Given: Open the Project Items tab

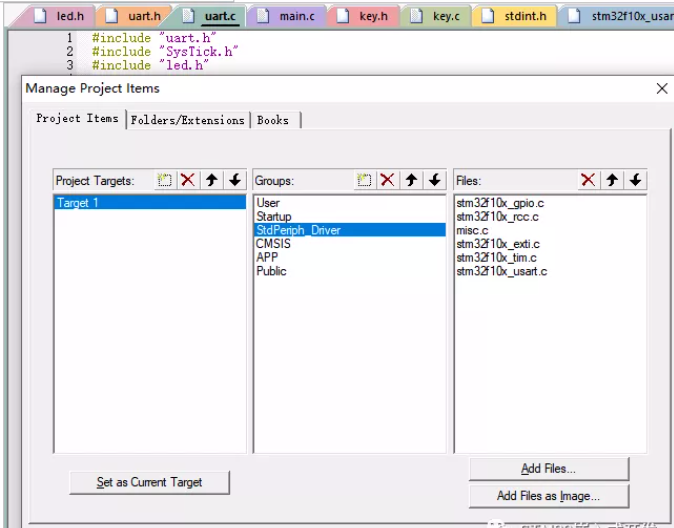Looking at the screenshot, I should click(77, 119).
